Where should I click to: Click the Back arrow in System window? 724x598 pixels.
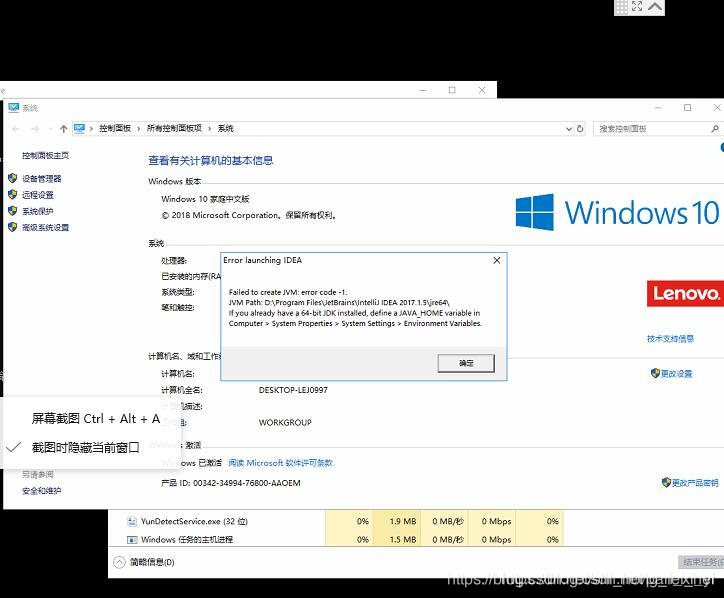pyautogui.click(x=16, y=129)
